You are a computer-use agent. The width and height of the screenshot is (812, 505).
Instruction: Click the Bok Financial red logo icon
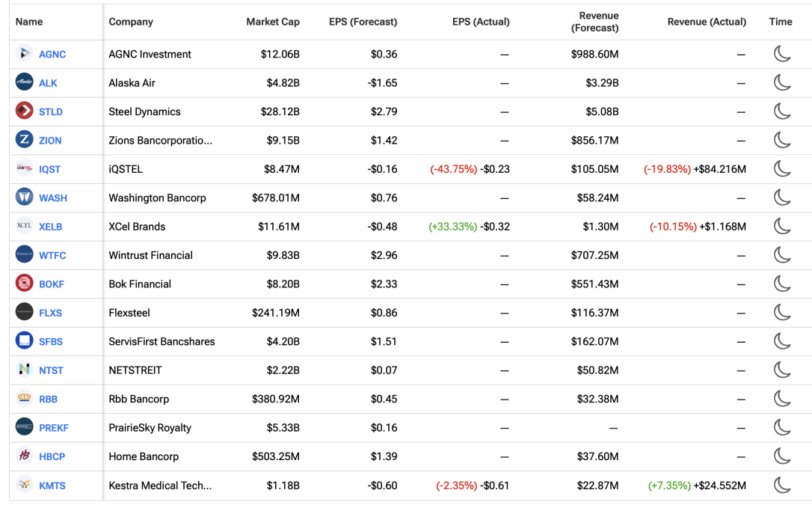[x=25, y=284]
